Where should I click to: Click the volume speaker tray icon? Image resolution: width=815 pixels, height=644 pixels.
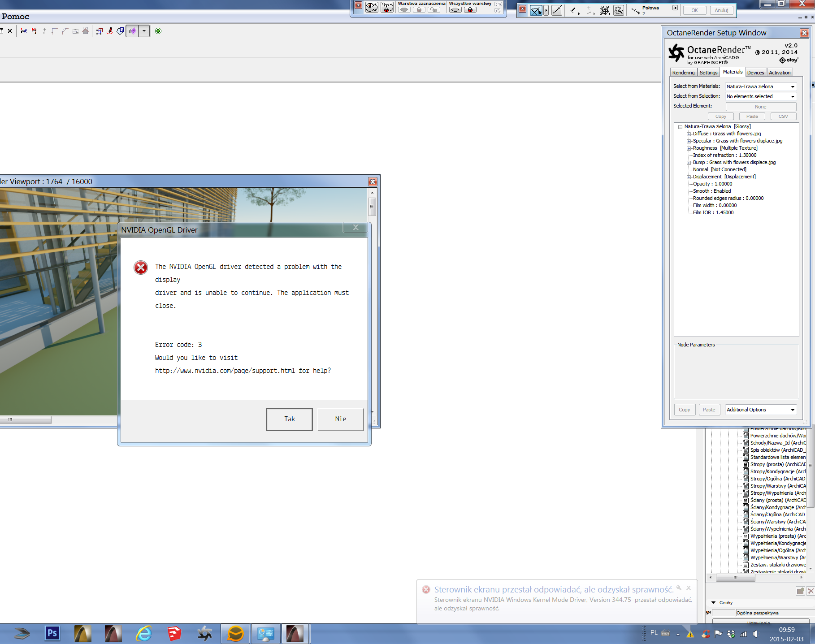click(x=756, y=634)
